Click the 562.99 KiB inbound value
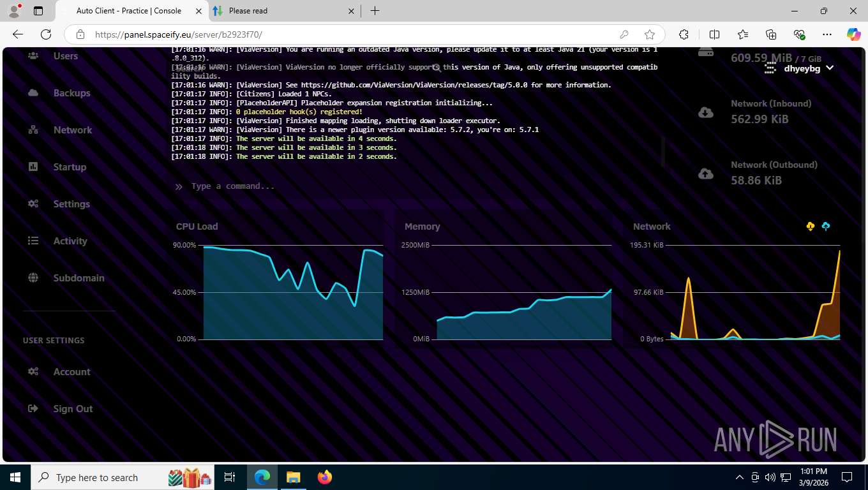This screenshot has width=868, height=490. coord(759,119)
